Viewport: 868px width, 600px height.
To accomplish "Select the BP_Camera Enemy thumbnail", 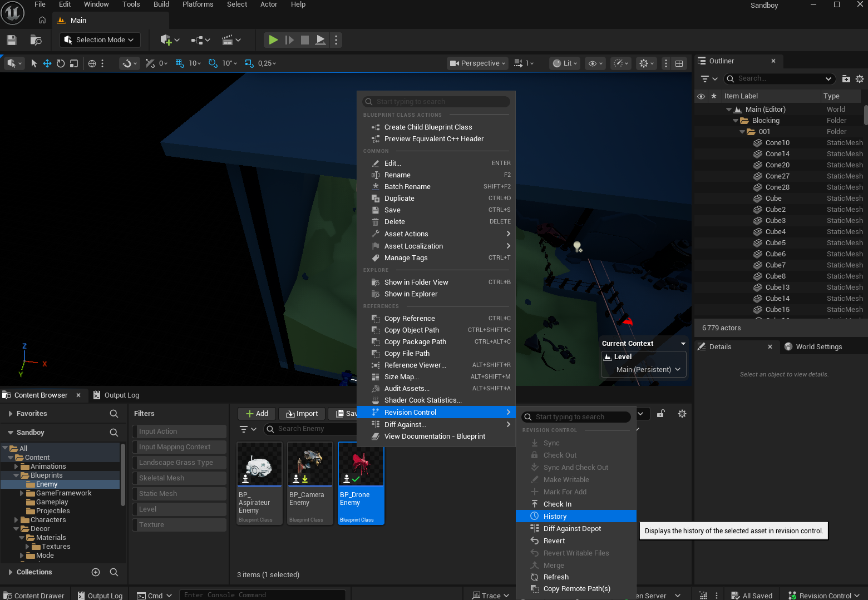I will point(310,483).
